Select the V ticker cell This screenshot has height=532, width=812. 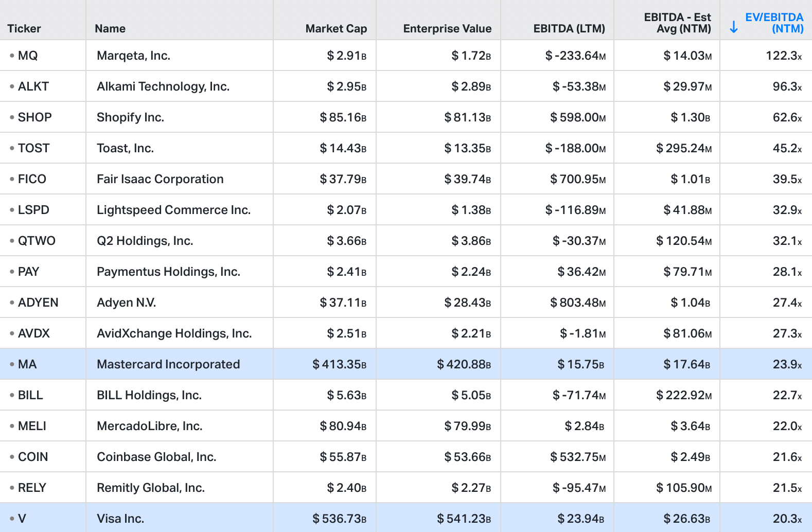[43, 518]
